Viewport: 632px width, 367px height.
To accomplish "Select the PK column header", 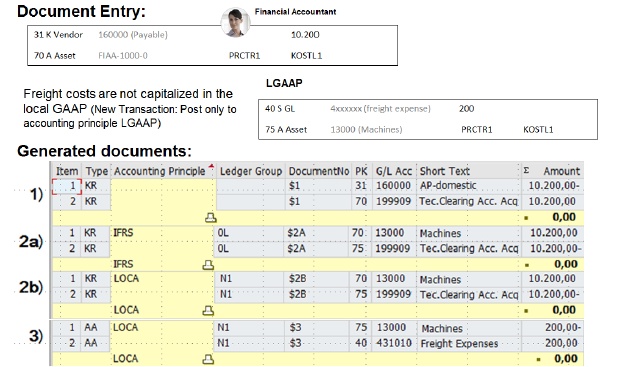I will pos(361,171).
